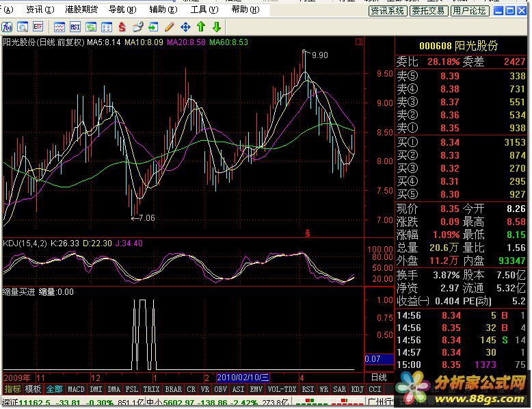Click the green up arrow icon

click(201, 27)
